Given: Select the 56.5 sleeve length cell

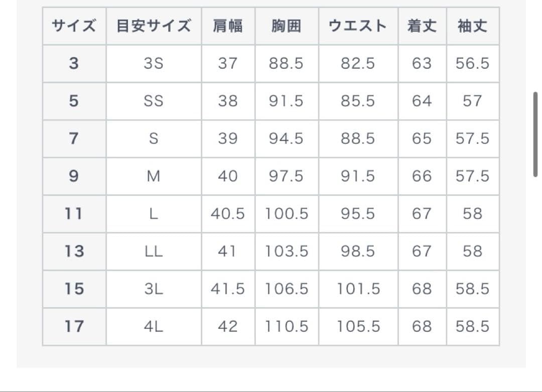Looking at the screenshot, I should (x=472, y=64).
